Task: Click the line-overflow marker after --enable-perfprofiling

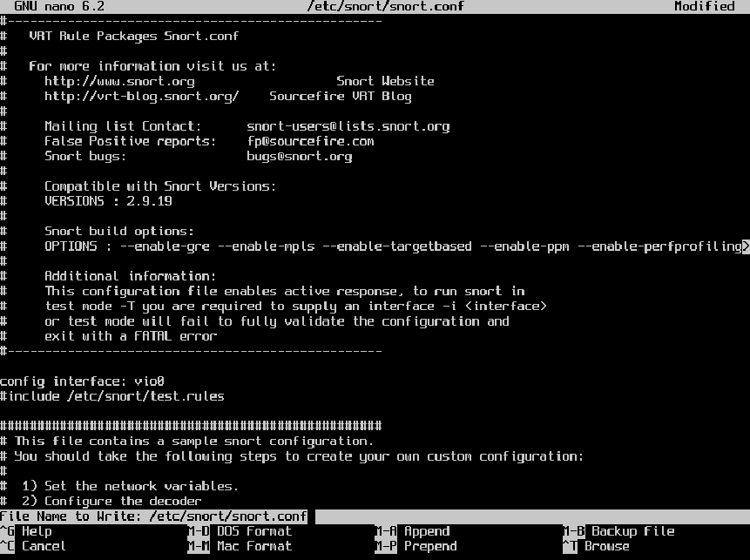Action: tap(746, 246)
